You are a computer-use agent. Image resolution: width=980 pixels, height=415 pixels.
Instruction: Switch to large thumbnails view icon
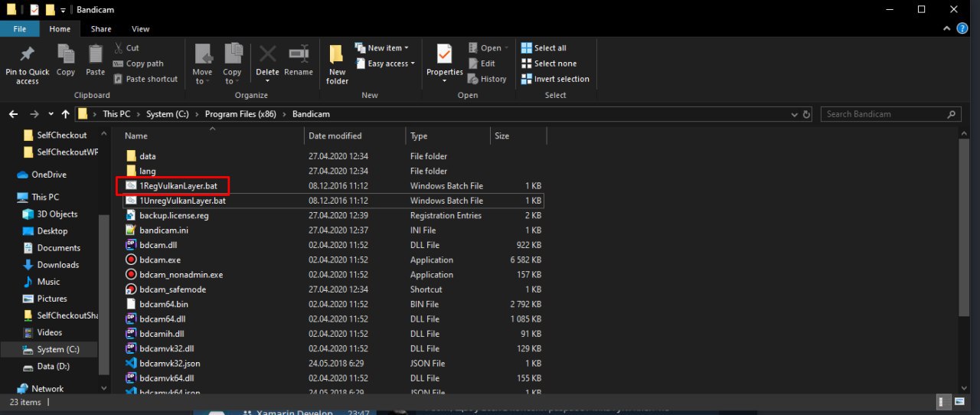click(x=959, y=403)
